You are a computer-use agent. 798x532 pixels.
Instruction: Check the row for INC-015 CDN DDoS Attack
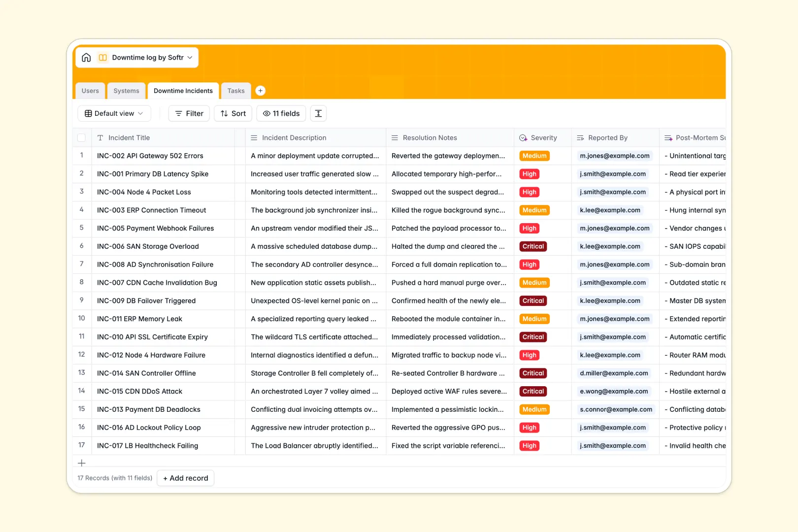pyautogui.click(x=82, y=391)
